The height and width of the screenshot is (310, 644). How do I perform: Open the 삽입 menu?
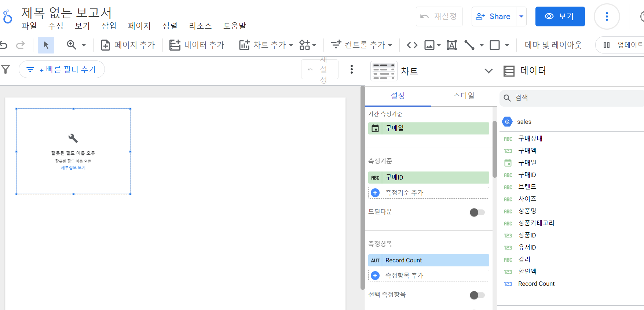click(109, 26)
